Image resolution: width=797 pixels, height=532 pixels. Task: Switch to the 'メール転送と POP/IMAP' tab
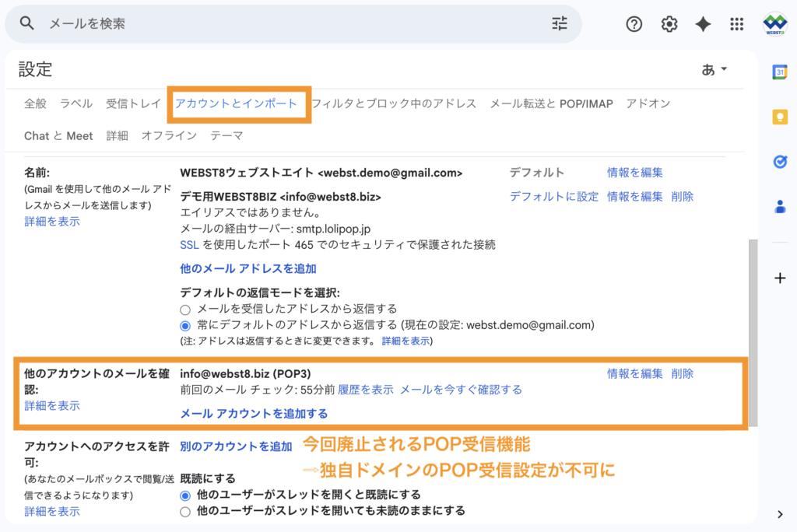(x=551, y=103)
